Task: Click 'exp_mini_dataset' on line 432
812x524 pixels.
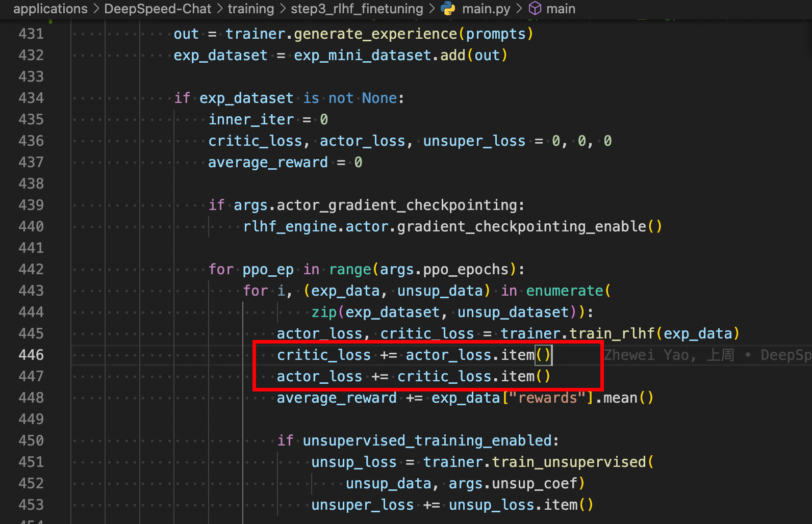Action: click(363, 56)
